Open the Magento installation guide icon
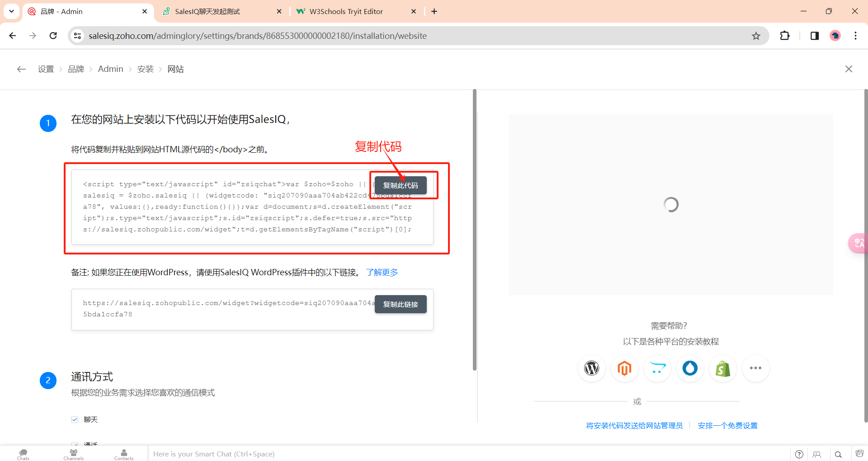The width and height of the screenshot is (868, 461). [624, 368]
